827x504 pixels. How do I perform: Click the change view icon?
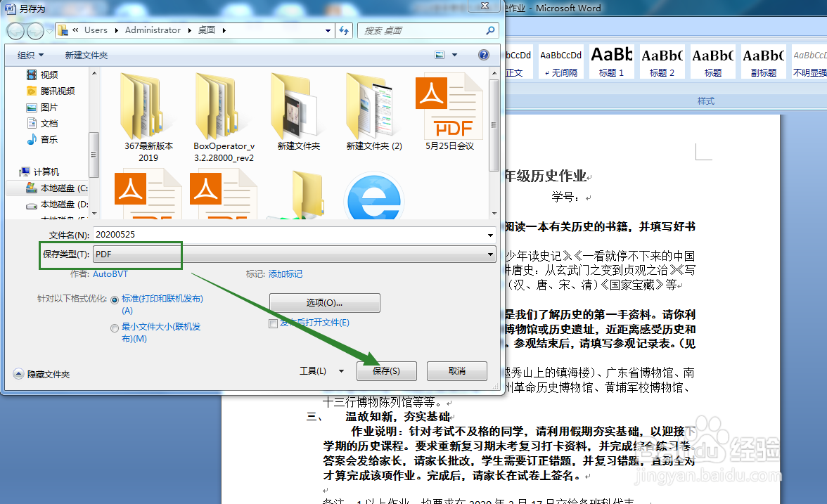[x=440, y=55]
